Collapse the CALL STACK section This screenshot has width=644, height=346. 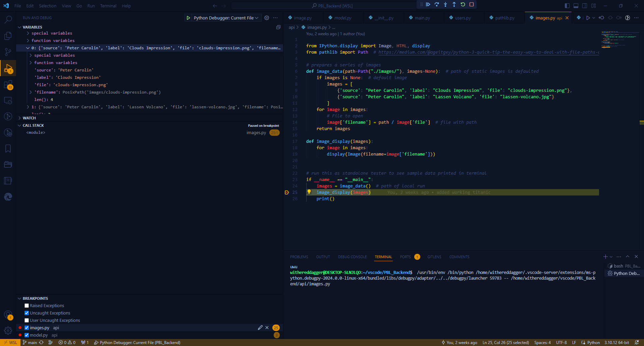tap(19, 125)
